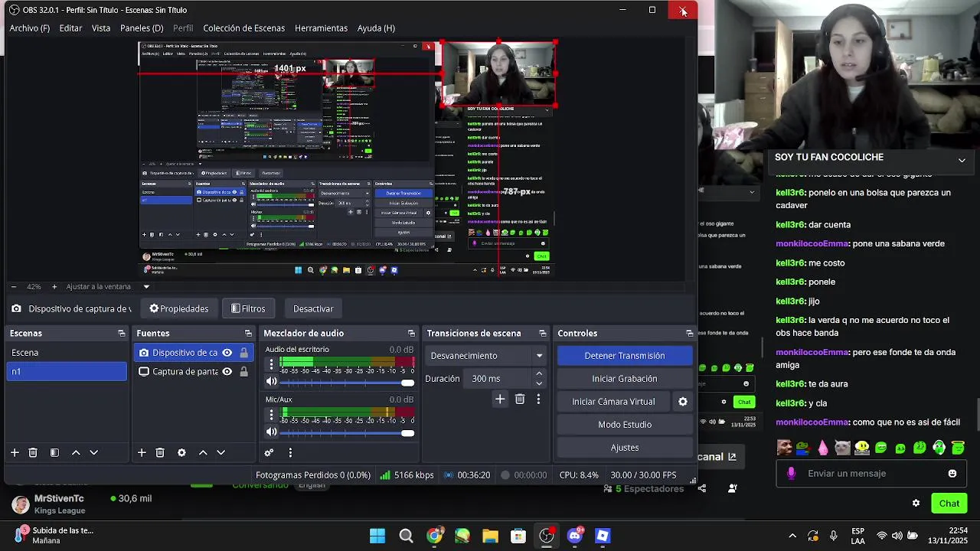
Task: Remove selected source with trash icon
Action: (x=160, y=452)
